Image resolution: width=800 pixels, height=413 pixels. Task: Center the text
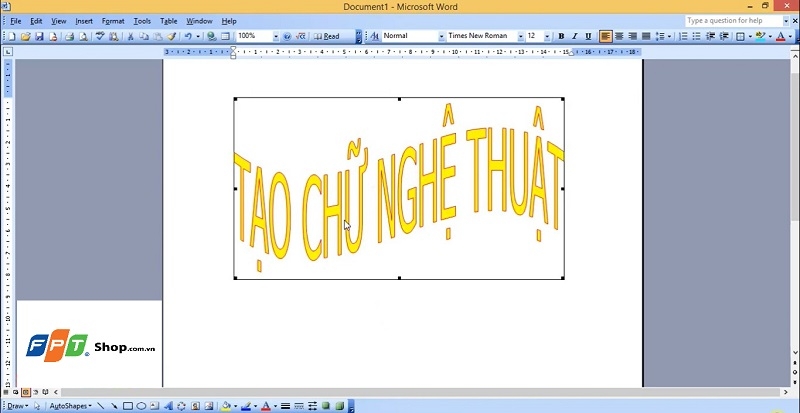tap(619, 36)
